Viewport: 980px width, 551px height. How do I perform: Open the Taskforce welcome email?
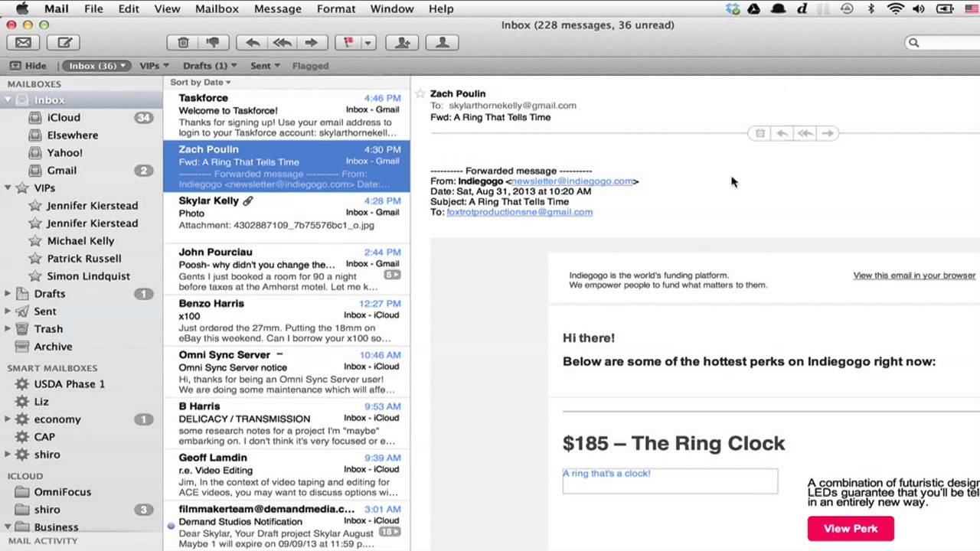click(286, 115)
